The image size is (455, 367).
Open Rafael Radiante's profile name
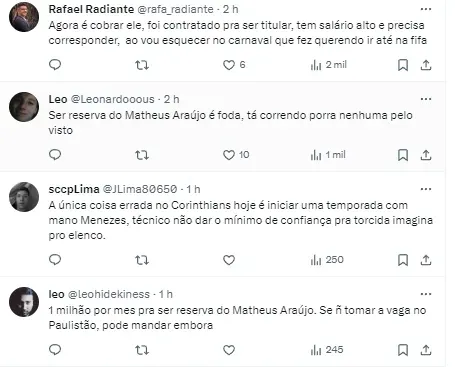[91, 9]
